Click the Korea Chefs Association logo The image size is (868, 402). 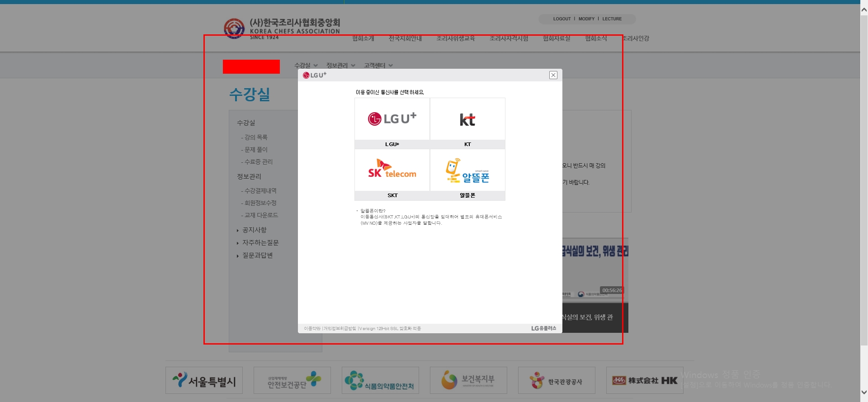tap(282, 28)
